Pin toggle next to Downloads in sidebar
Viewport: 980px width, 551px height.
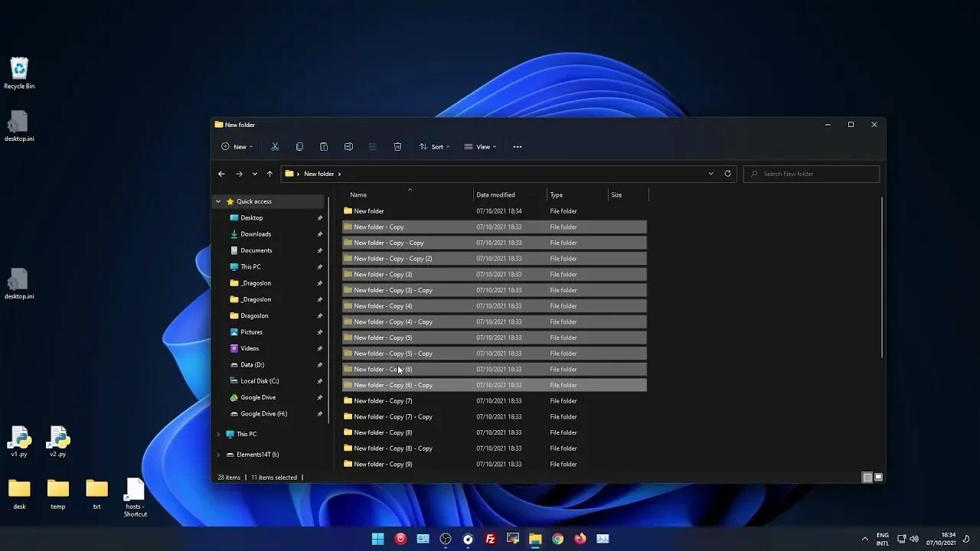coord(320,233)
